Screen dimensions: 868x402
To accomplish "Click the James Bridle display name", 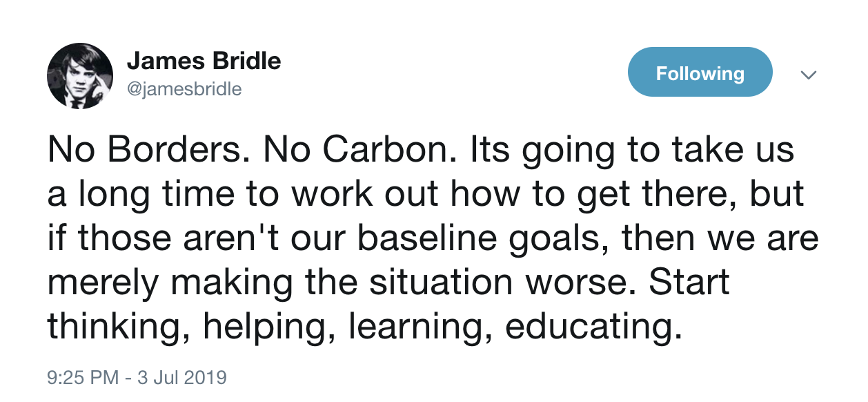I will 204,61.
